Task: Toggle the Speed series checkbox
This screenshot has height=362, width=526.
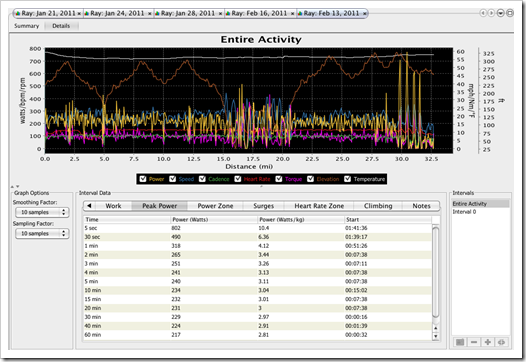Action: 172,179
